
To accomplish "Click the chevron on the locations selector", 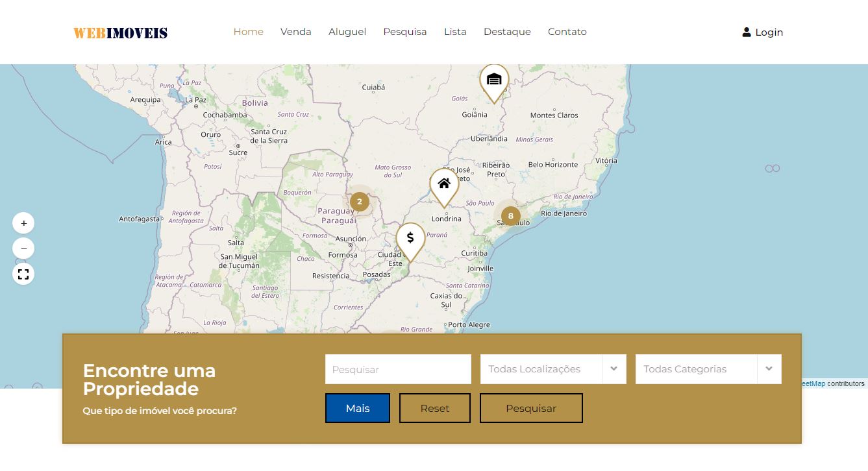I will point(614,369).
